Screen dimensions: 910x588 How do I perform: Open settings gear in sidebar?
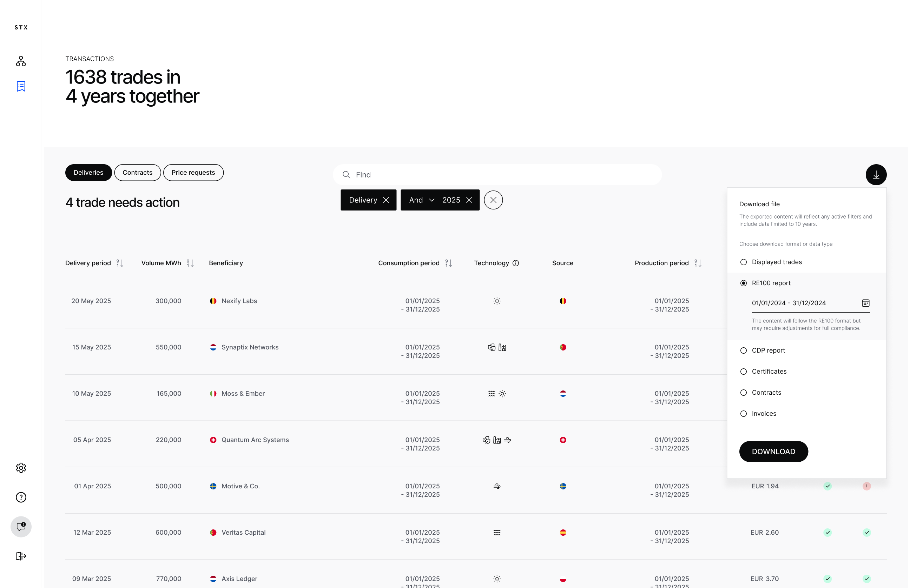21,468
